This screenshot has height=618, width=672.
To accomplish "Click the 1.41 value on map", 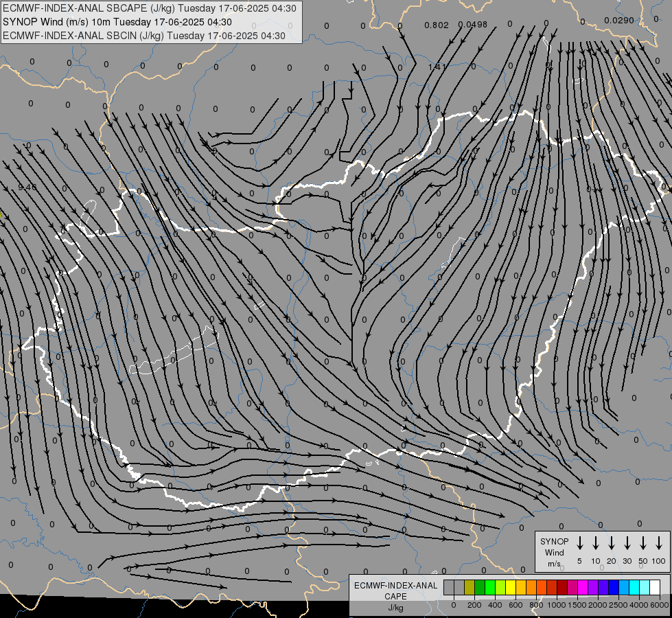I will [437, 67].
